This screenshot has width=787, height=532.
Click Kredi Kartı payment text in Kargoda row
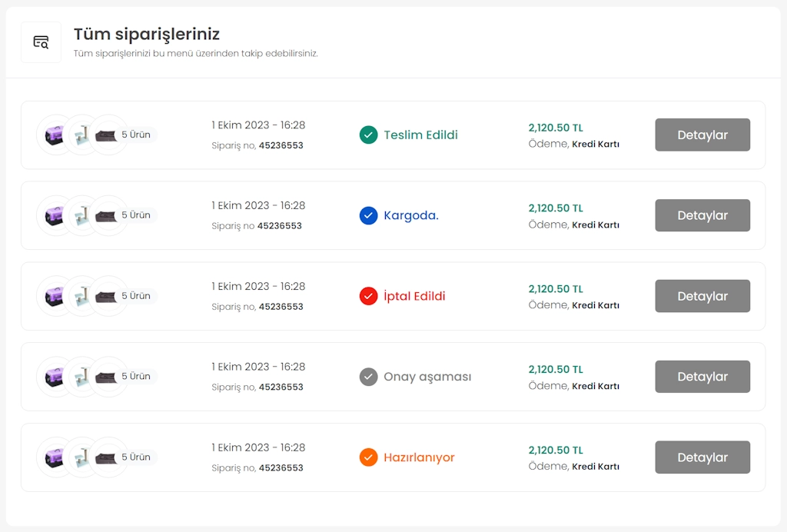pos(596,224)
